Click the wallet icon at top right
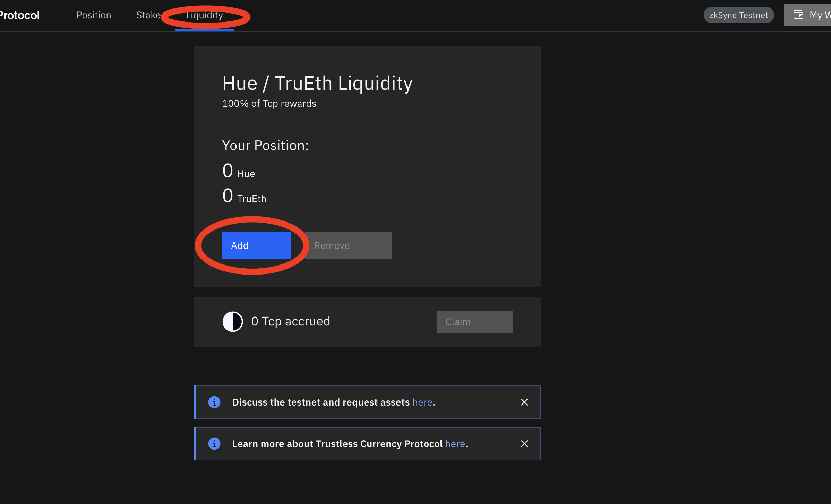 click(x=798, y=15)
